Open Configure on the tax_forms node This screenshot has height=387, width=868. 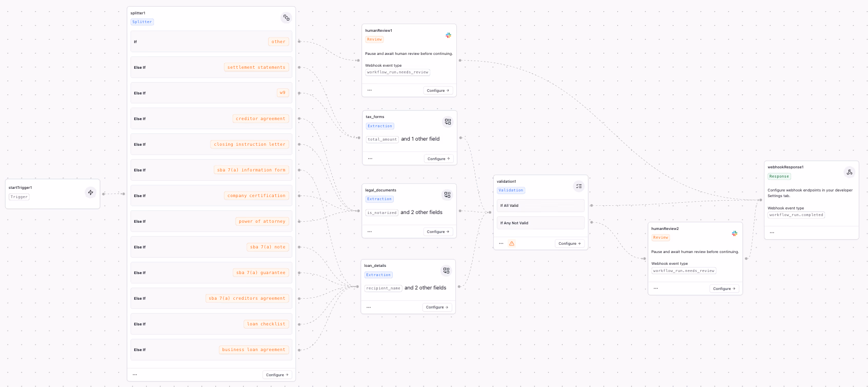[x=439, y=159]
